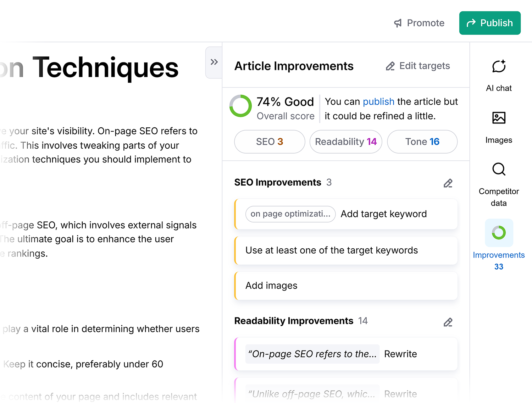Image resolution: width=532 pixels, height=403 pixels.
Task: Open the Add target keyword suggestion
Action: (x=346, y=214)
